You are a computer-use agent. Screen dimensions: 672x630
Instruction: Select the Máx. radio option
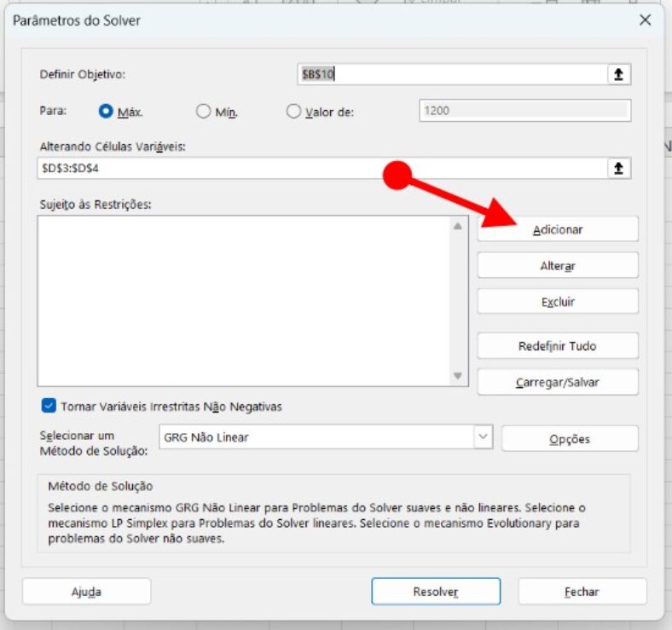107,111
